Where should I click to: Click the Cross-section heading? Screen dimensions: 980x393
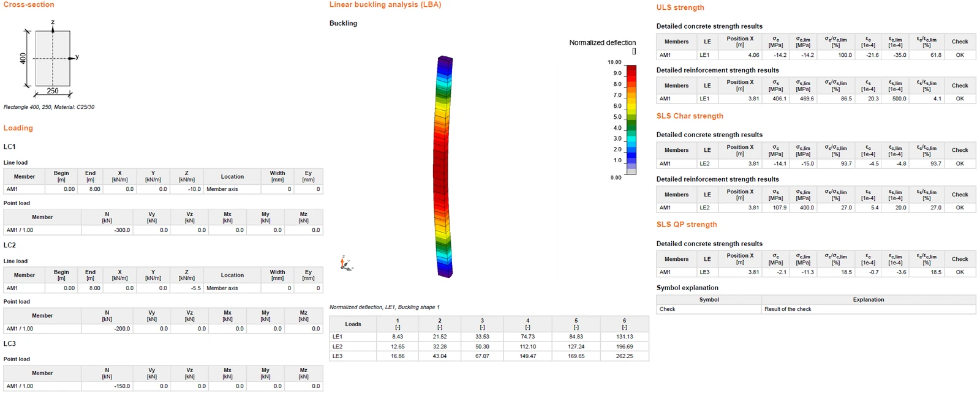coord(29,4)
